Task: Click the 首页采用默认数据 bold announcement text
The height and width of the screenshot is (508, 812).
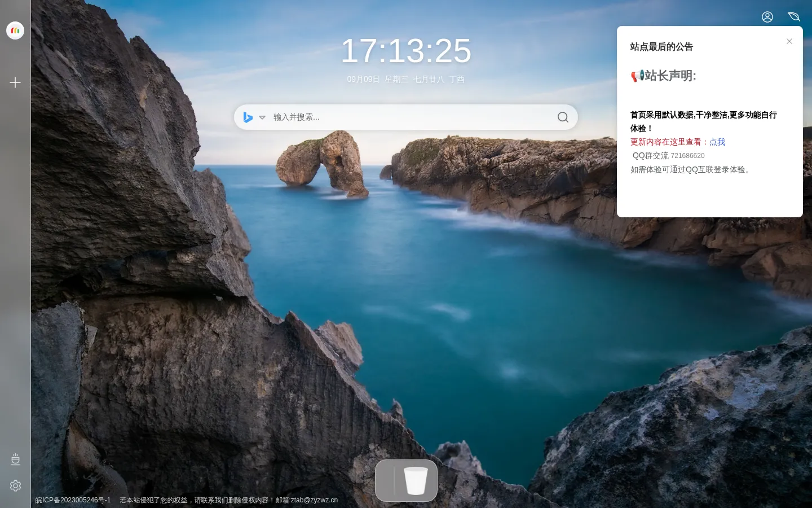Action: pyautogui.click(x=703, y=122)
